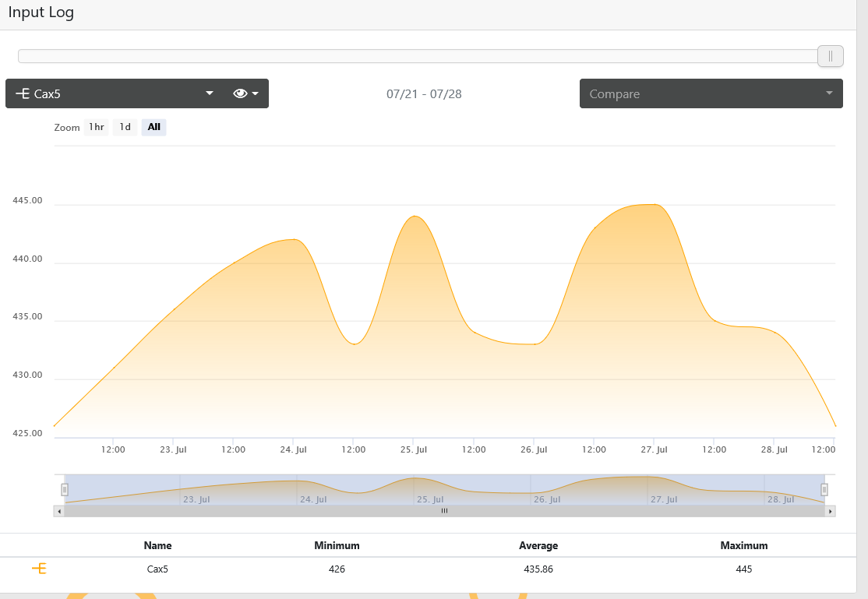868x599 pixels.
Task: Click the top date range slider handle
Action: [830, 56]
